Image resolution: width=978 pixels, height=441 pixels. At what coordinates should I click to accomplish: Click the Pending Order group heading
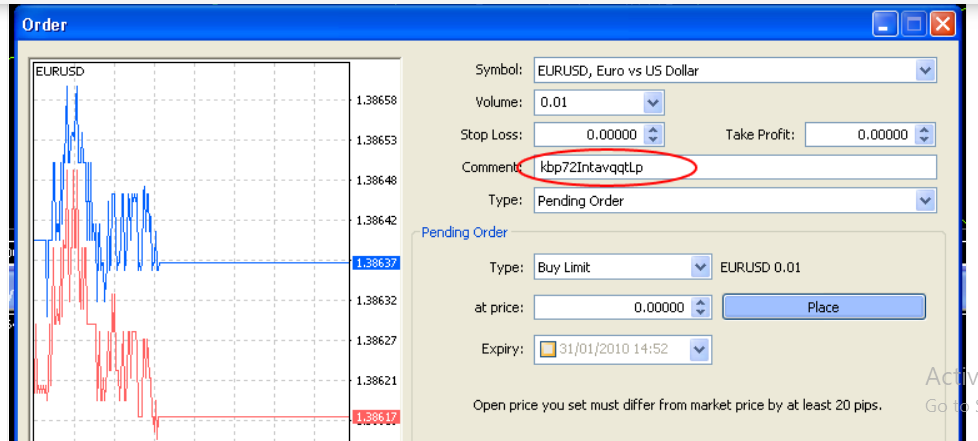click(465, 233)
